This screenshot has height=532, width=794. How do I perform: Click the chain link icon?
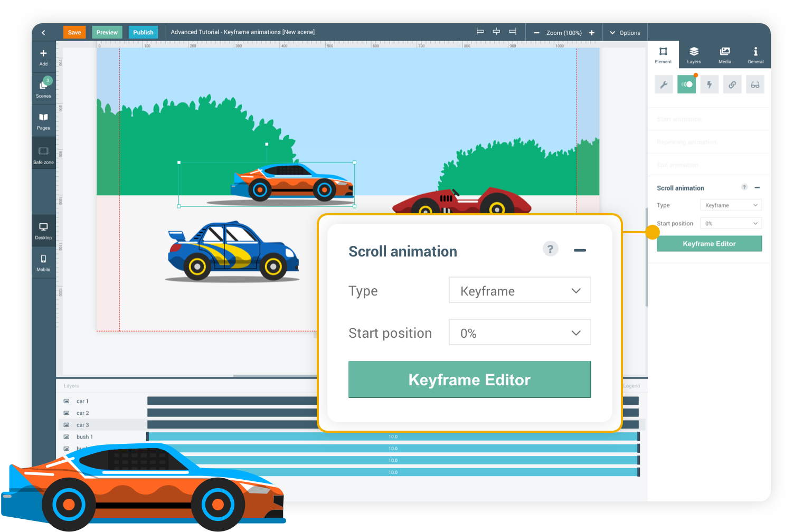[x=732, y=84]
